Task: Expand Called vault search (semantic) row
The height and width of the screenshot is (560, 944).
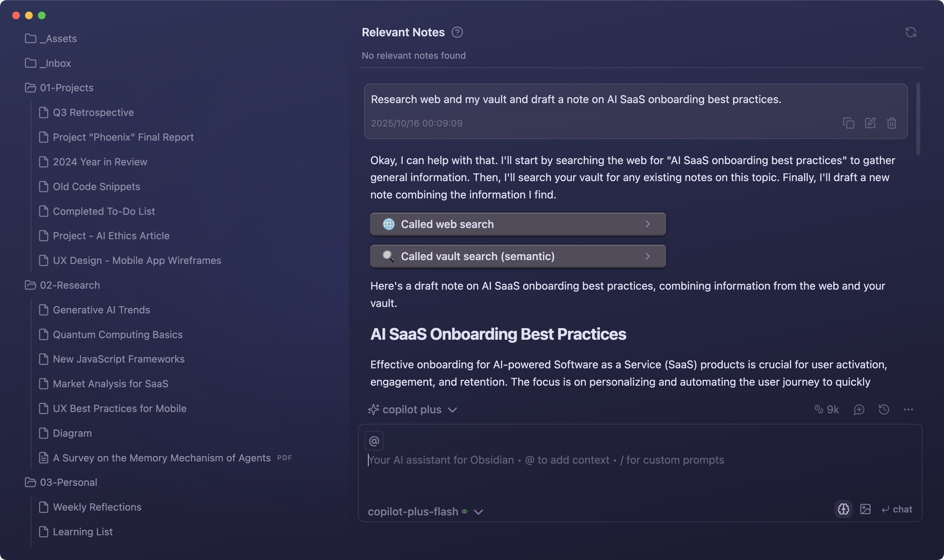Action: tap(518, 256)
